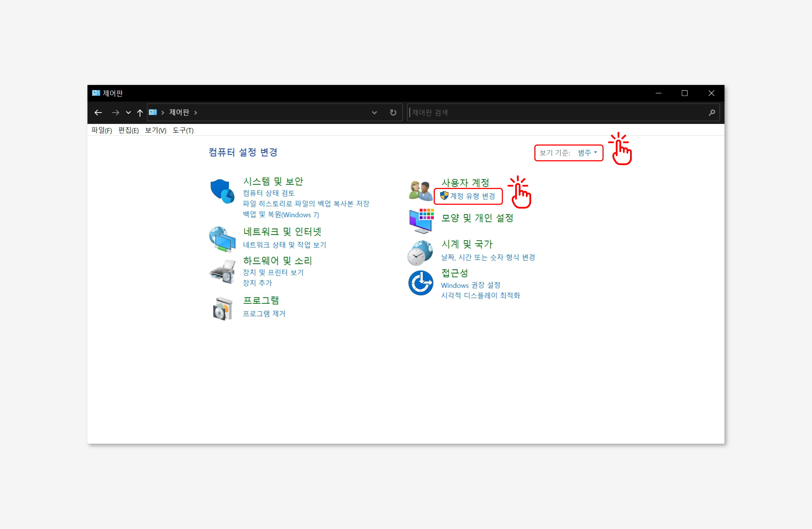Expand the address bar history chevron
This screenshot has width=812, height=529.
374,113
